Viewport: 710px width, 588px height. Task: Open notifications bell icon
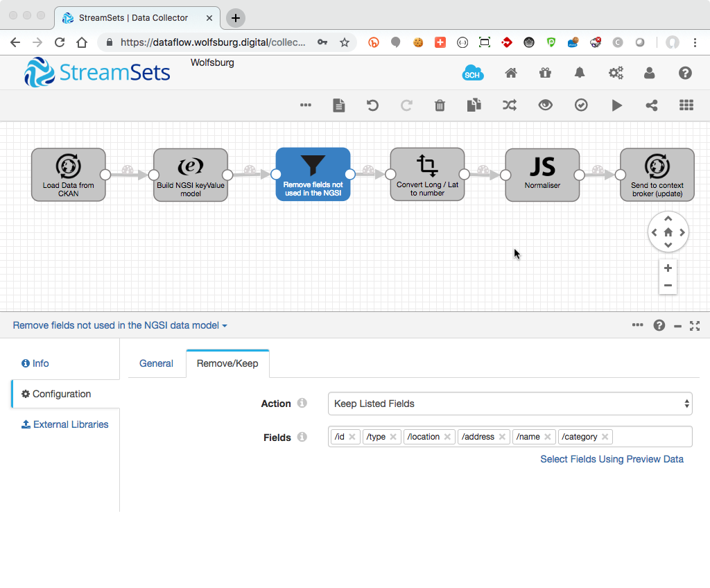click(580, 73)
